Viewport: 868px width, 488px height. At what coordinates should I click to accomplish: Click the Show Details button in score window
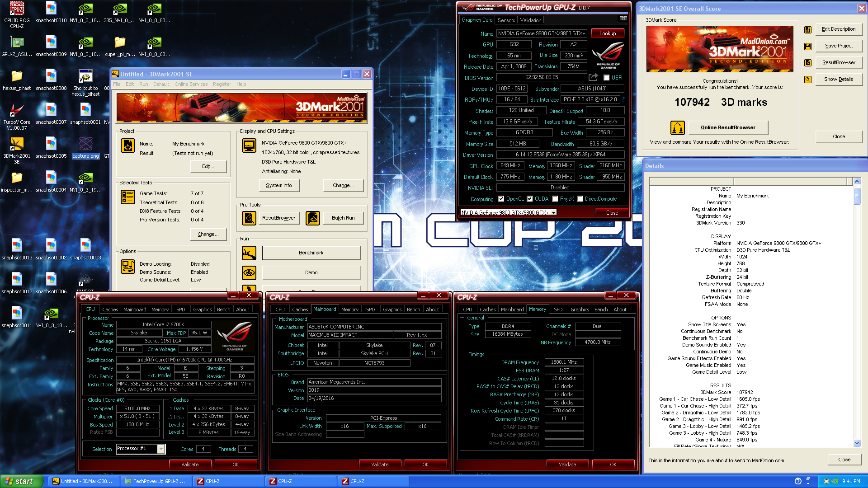pyautogui.click(x=839, y=80)
